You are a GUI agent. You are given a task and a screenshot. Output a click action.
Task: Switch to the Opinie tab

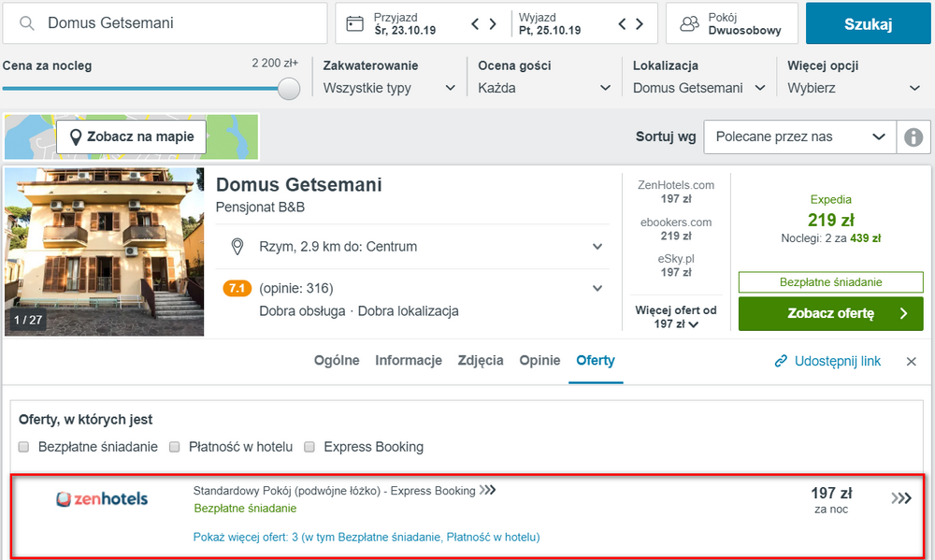539,361
